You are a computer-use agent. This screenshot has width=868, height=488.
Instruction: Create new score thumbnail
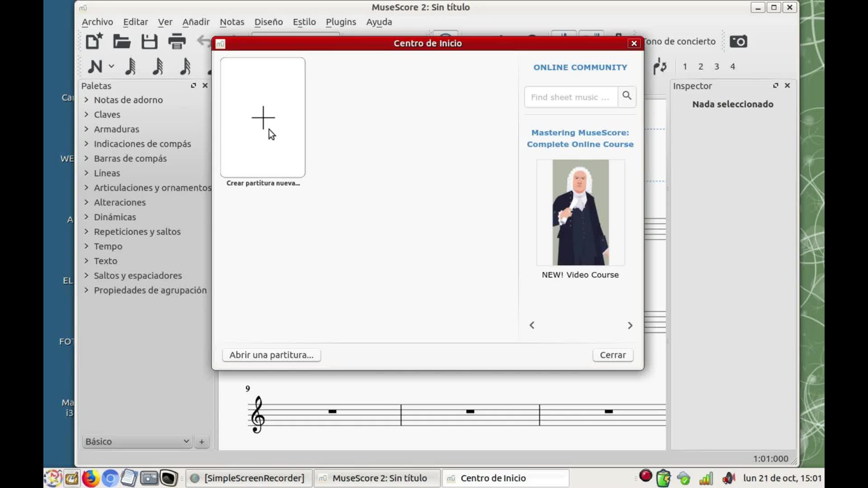click(x=263, y=117)
